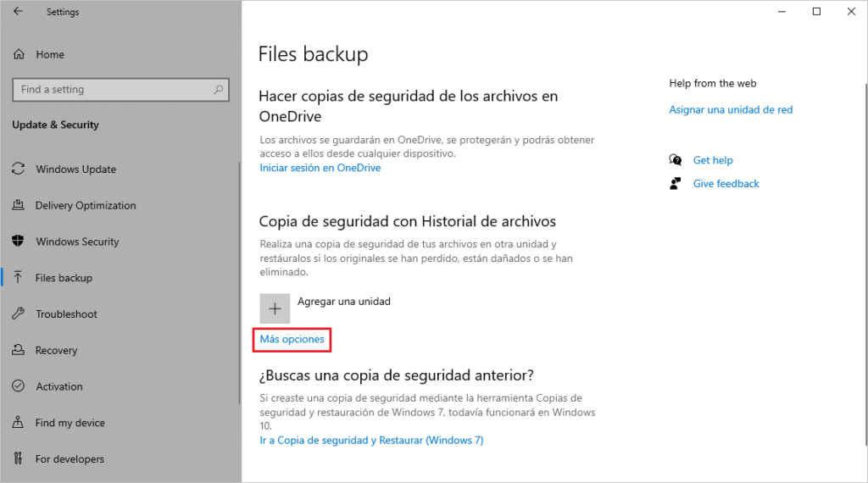Click the Get help chat icon
868x483 pixels.
pos(676,160)
